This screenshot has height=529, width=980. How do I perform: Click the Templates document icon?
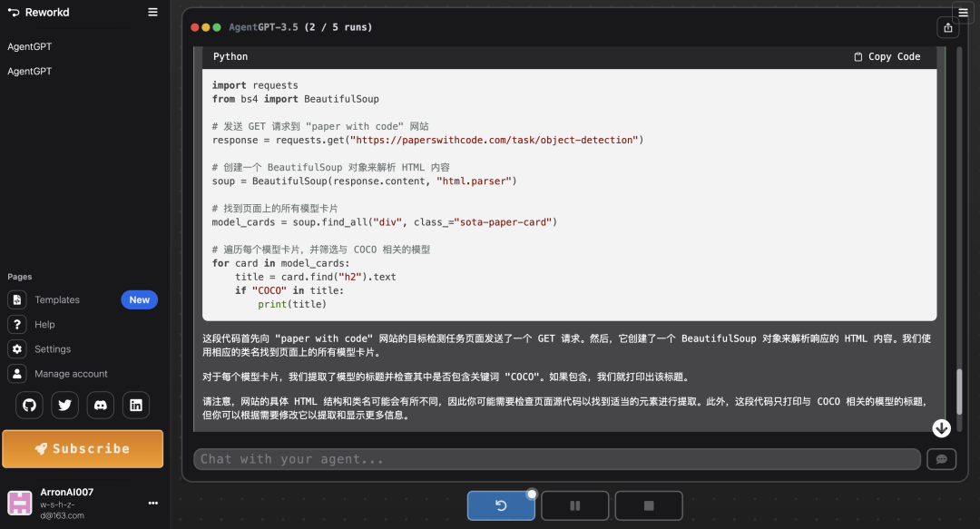tap(17, 299)
